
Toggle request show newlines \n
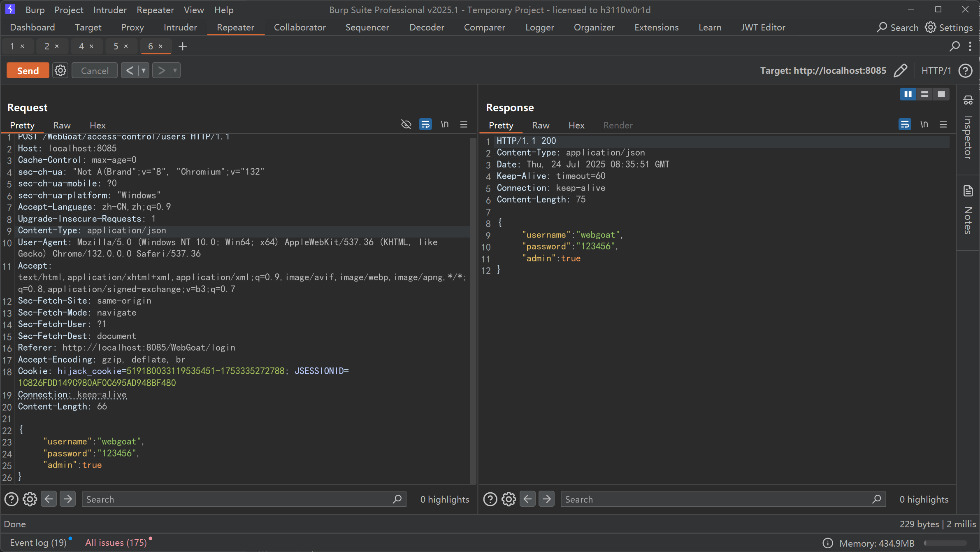point(445,124)
